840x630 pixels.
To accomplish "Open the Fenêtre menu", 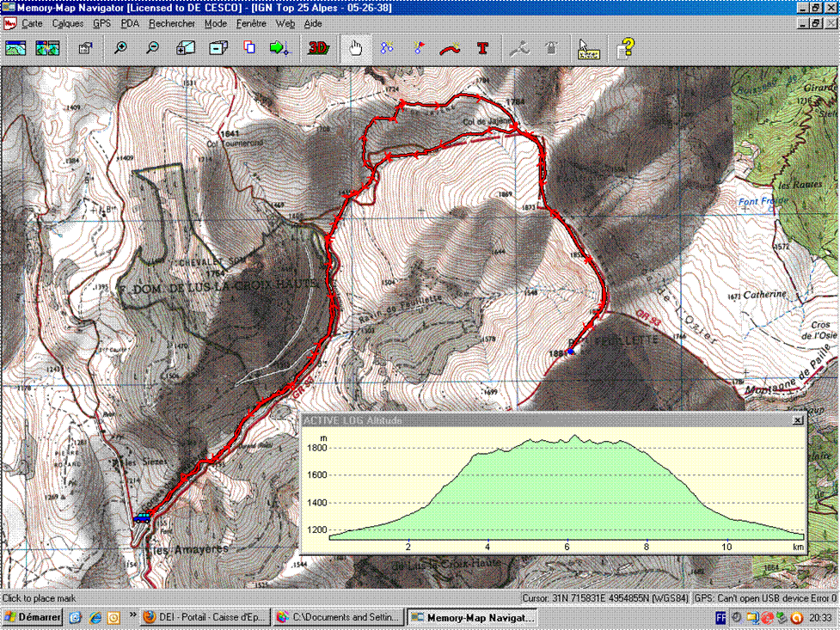I will 251,23.
